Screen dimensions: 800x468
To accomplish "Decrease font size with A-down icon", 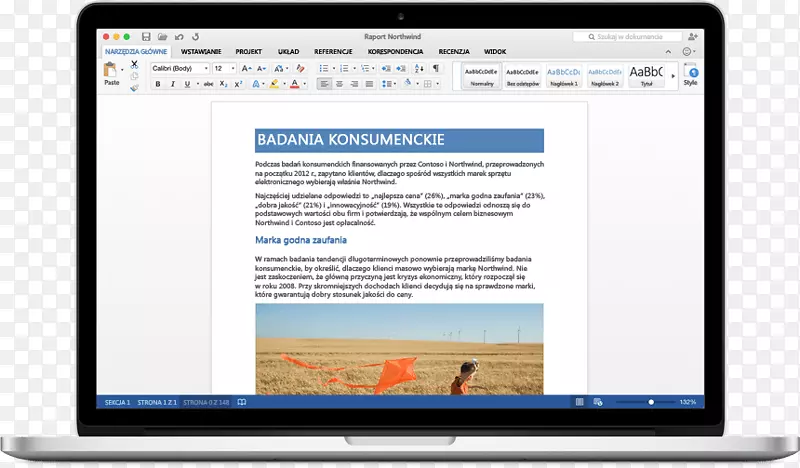I will click(x=261, y=68).
